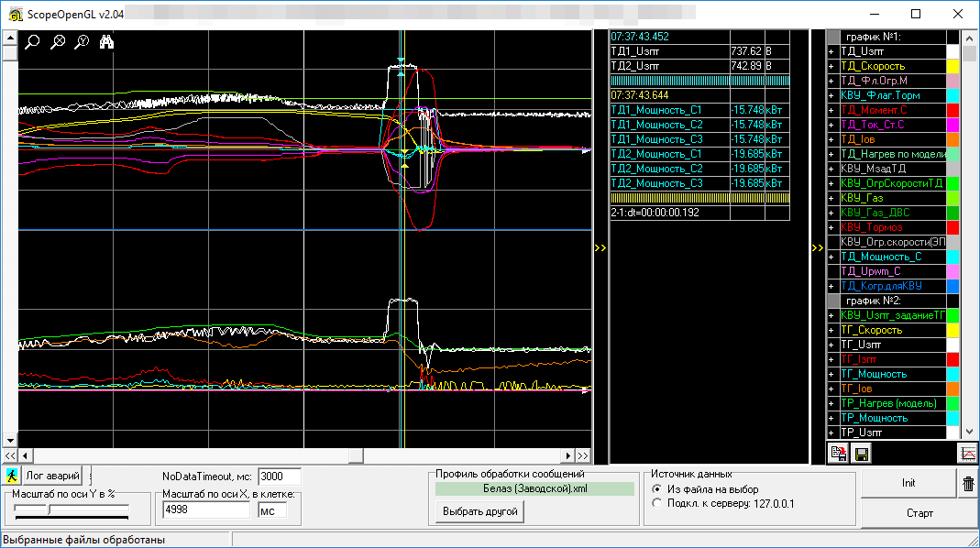The width and height of the screenshot is (980, 548).
Task: Select the КВУ_Uзпт_заданиеТГ signal name
Action: [893, 315]
